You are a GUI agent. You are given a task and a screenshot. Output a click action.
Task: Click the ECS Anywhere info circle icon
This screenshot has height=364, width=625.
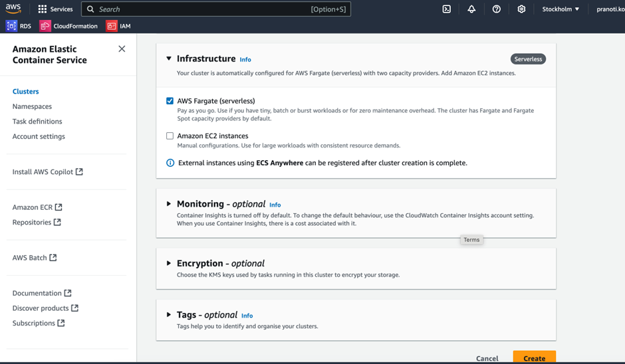170,163
